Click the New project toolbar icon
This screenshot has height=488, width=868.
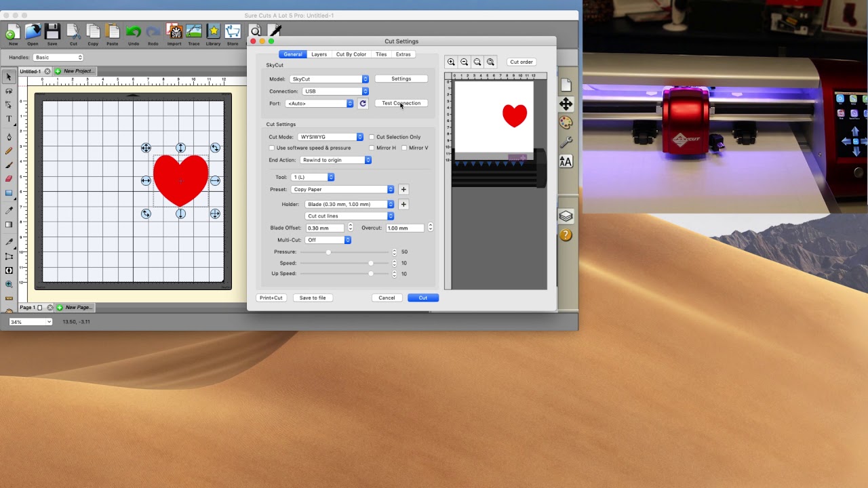12,33
